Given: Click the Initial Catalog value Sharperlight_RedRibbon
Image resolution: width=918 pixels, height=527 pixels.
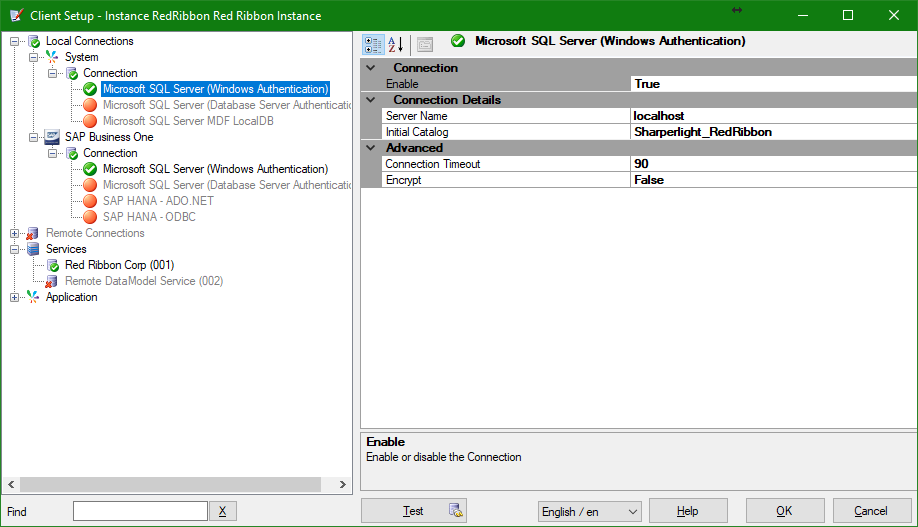Looking at the screenshot, I should 774,132.
